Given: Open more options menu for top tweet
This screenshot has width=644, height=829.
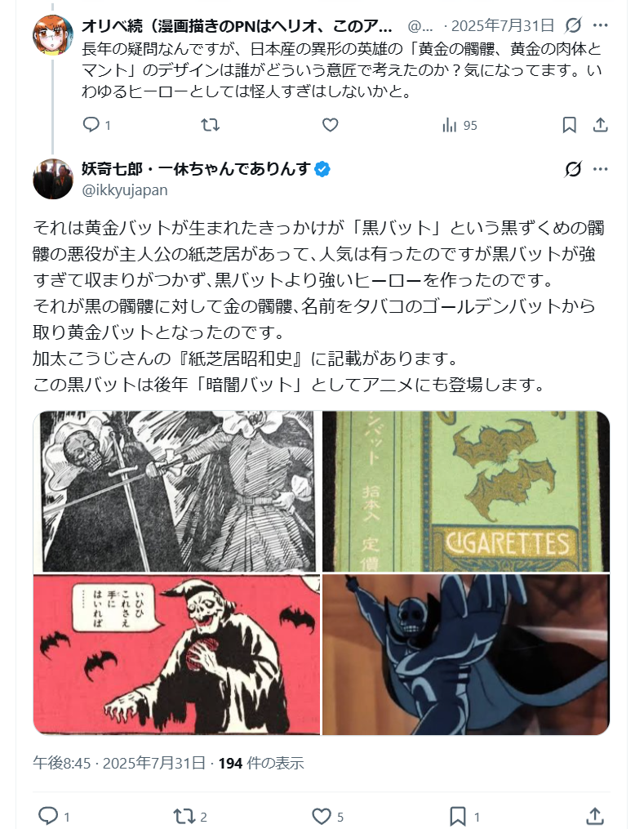Looking at the screenshot, I should (600, 25).
